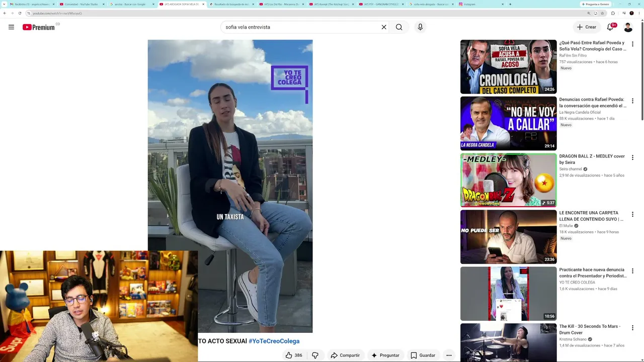Open the 10:56 Practicante video thumbnail
This screenshot has height=362, width=644.
tap(508, 294)
